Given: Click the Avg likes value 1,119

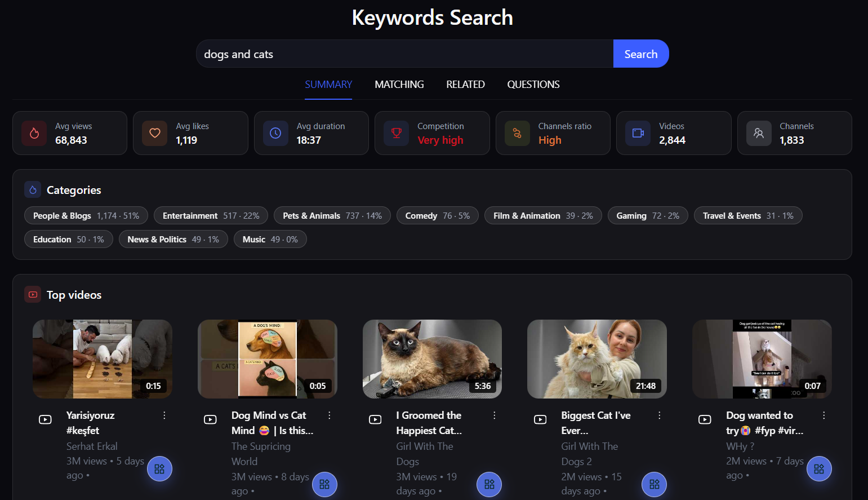Looking at the screenshot, I should pos(186,140).
